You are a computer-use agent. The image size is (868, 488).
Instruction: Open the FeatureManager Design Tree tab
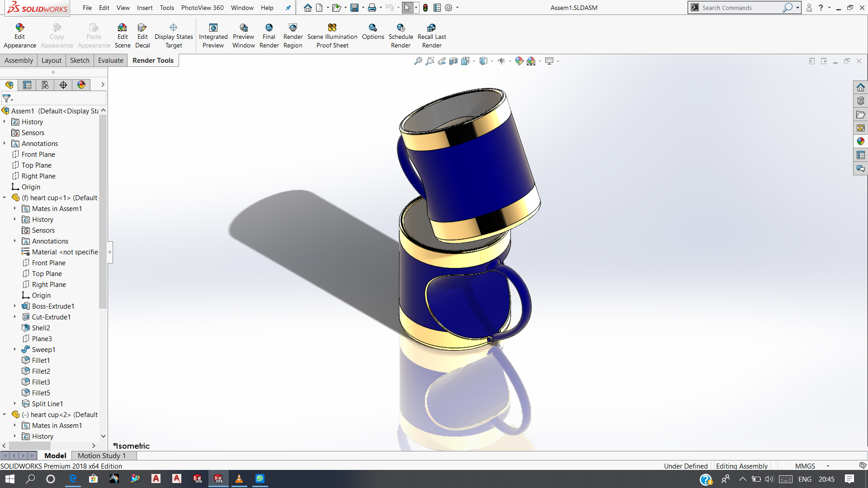tap(9, 84)
